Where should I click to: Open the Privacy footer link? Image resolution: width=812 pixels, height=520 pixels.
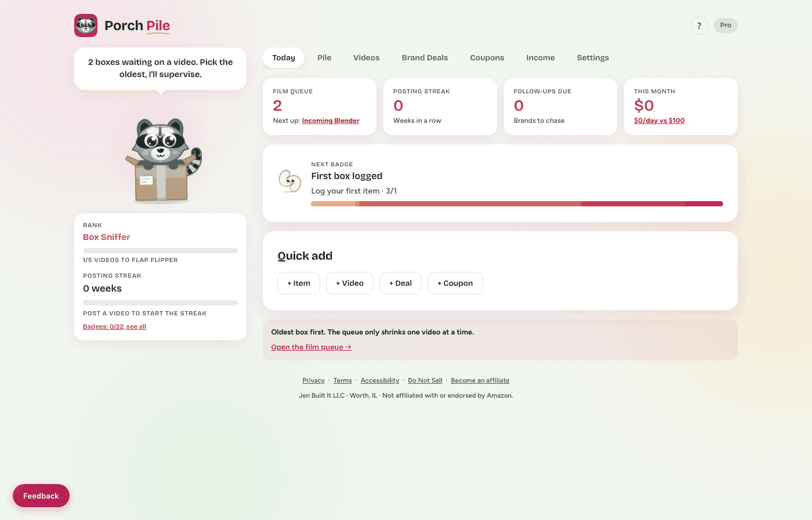pyautogui.click(x=313, y=381)
